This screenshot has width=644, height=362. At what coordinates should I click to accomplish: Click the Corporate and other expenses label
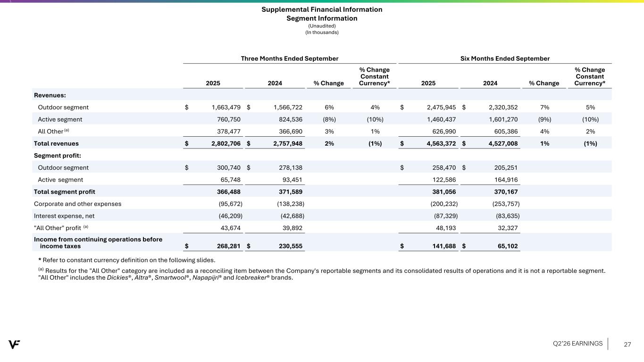pyautogui.click(x=77, y=204)
